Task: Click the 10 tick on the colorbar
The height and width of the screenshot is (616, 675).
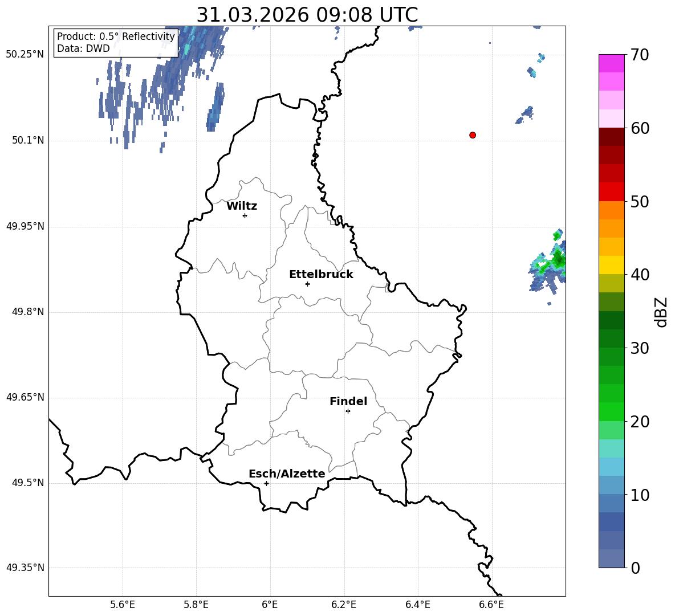Action: point(640,495)
